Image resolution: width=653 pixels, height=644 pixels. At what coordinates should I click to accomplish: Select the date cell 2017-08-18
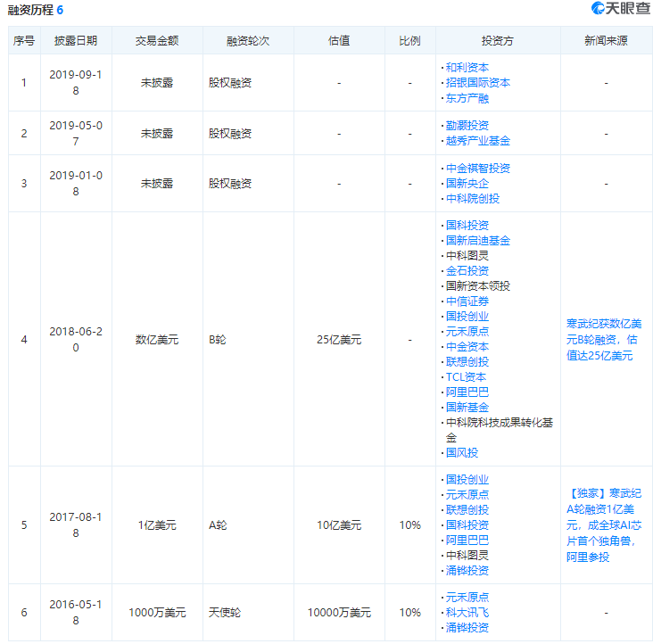(x=76, y=525)
